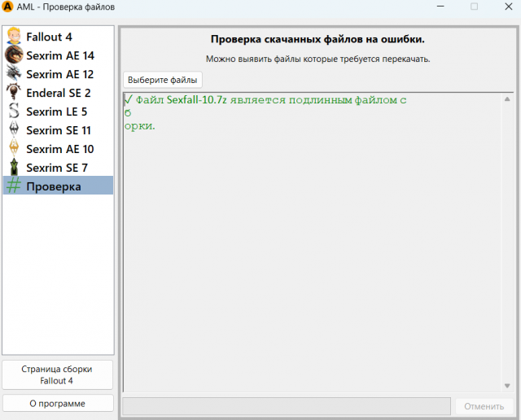Click the scroll-down arrow of the log area
This screenshot has height=420, width=521.
coord(507,386)
